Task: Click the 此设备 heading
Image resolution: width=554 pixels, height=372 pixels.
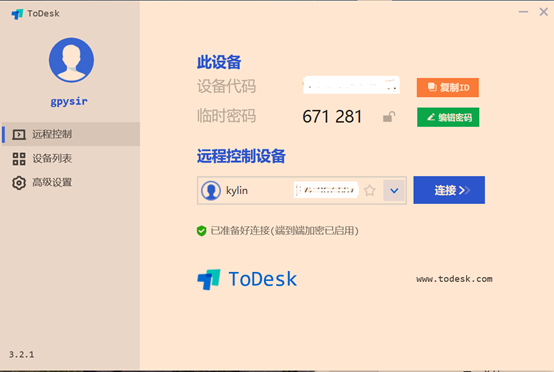Action: 219,62
